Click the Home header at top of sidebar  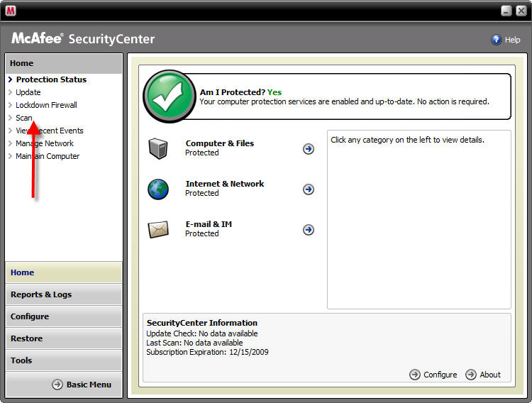click(x=64, y=63)
